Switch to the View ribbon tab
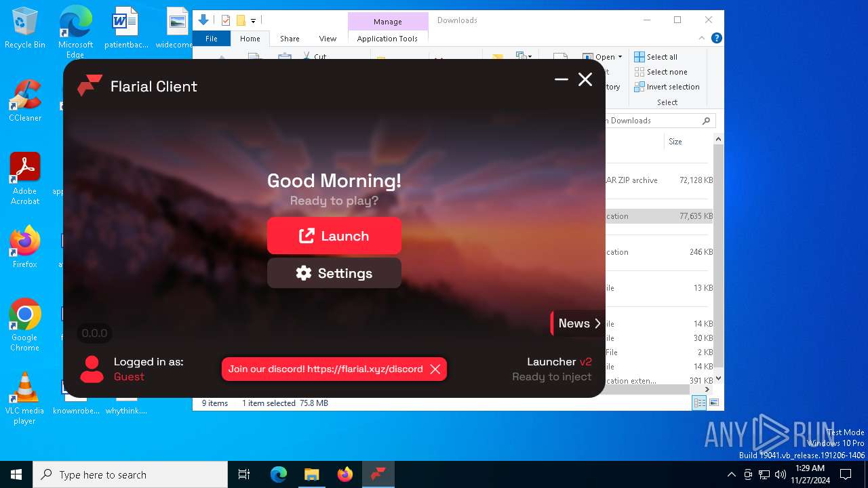This screenshot has height=488, width=868. 328,39
